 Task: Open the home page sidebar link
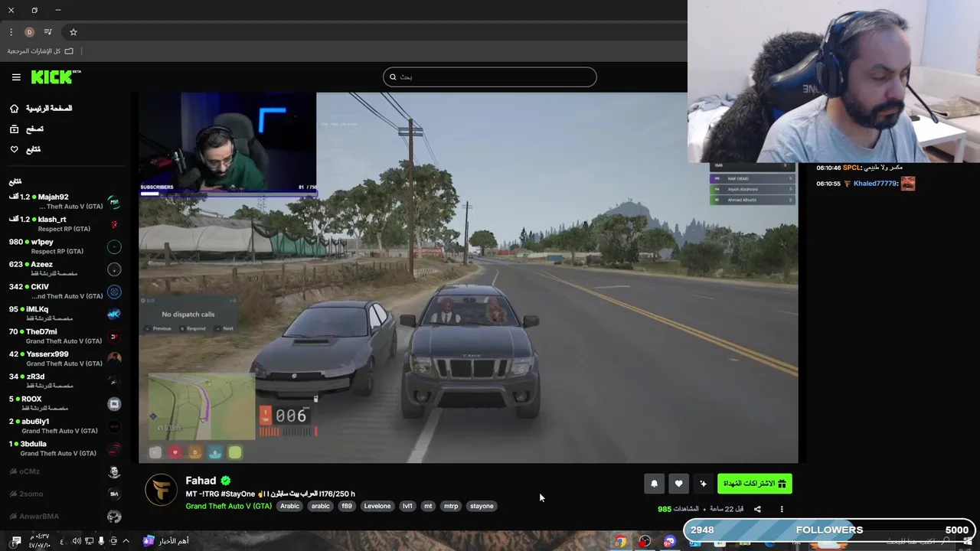41,109
